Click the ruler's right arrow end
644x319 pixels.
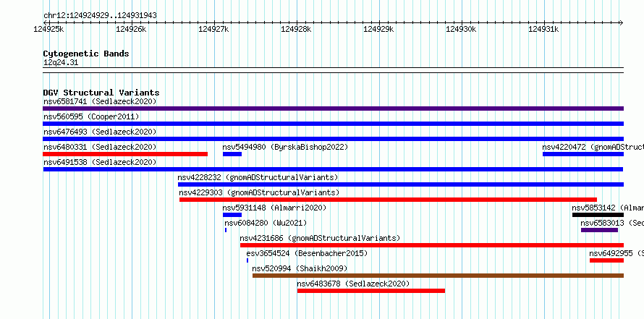point(622,23)
